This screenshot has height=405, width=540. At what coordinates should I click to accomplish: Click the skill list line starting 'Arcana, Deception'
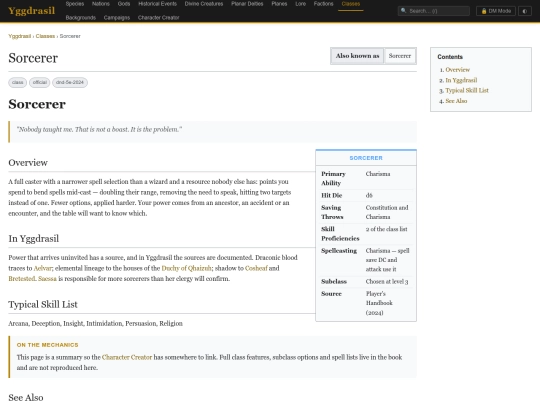pos(95,324)
